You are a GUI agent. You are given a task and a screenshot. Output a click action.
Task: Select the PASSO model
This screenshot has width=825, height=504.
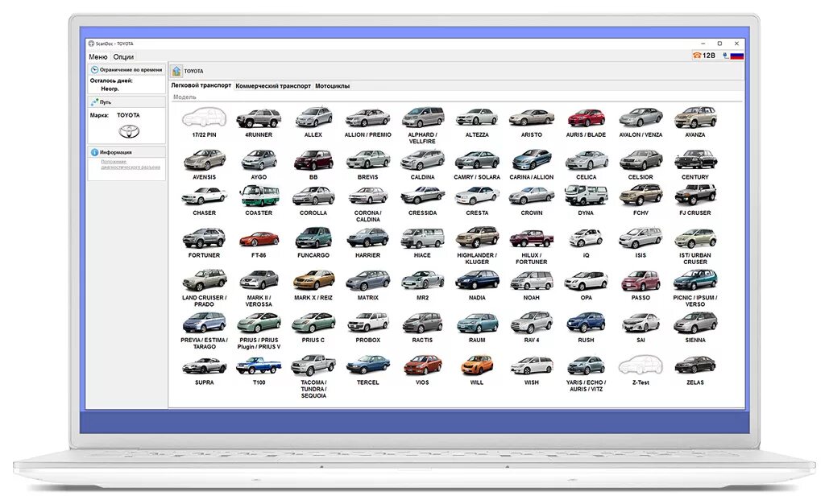point(641,285)
